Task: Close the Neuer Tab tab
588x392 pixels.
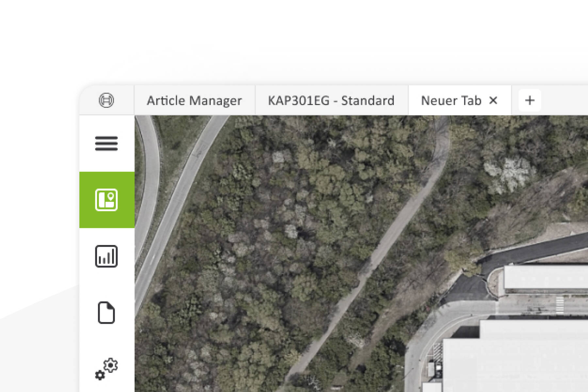Action: tap(493, 100)
